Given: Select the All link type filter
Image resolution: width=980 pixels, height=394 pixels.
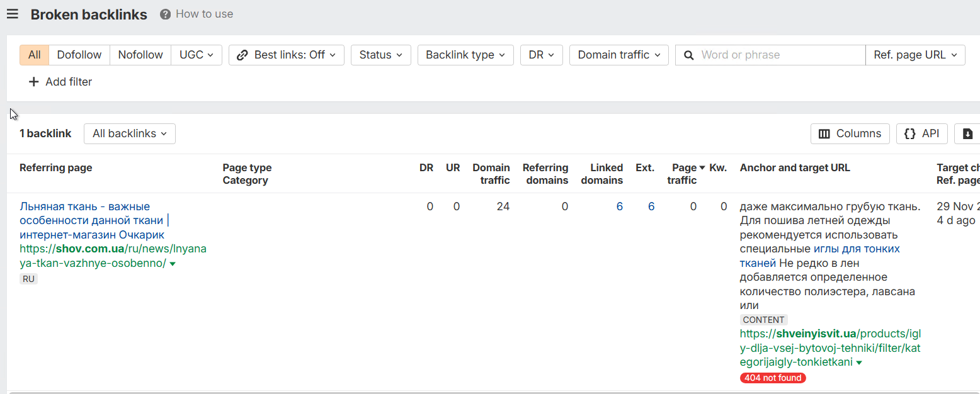Looking at the screenshot, I should tap(34, 55).
